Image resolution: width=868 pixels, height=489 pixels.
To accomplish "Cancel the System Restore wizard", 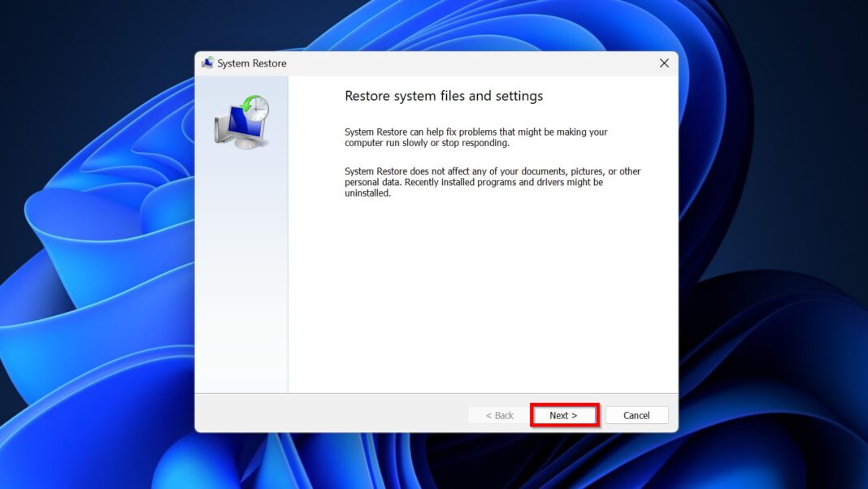I will tap(636, 415).
